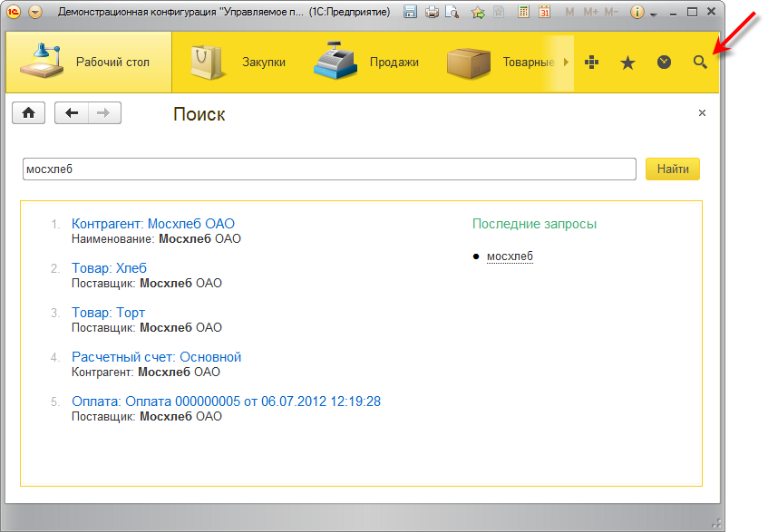Click the M+ memory add button
768x532 pixels.
point(590,12)
